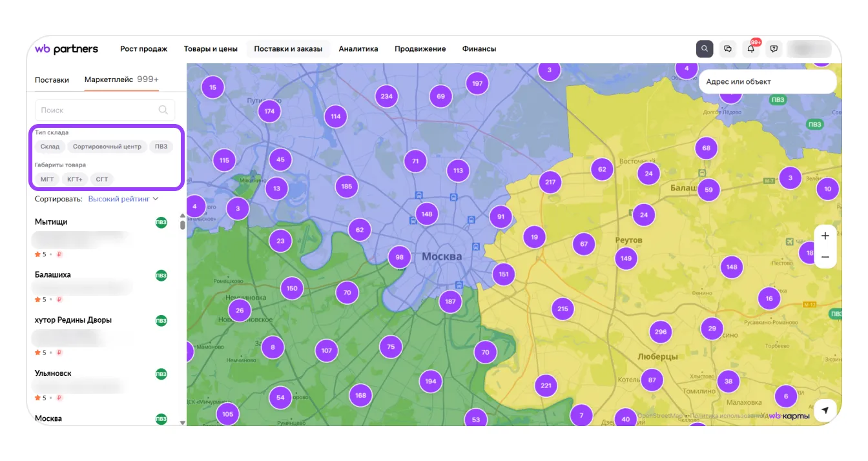Toggle the Сортировочный центр filter chip

click(x=107, y=147)
